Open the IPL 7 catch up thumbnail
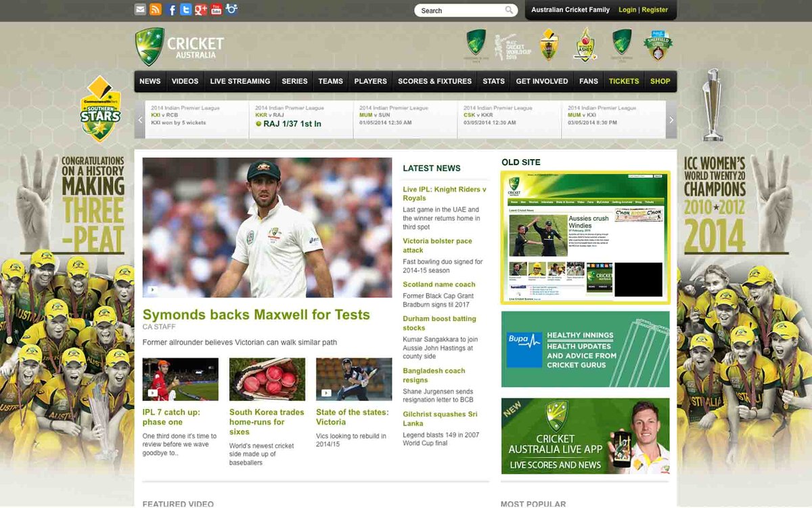This screenshot has width=812, height=508. pyautogui.click(x=181, y=379)
